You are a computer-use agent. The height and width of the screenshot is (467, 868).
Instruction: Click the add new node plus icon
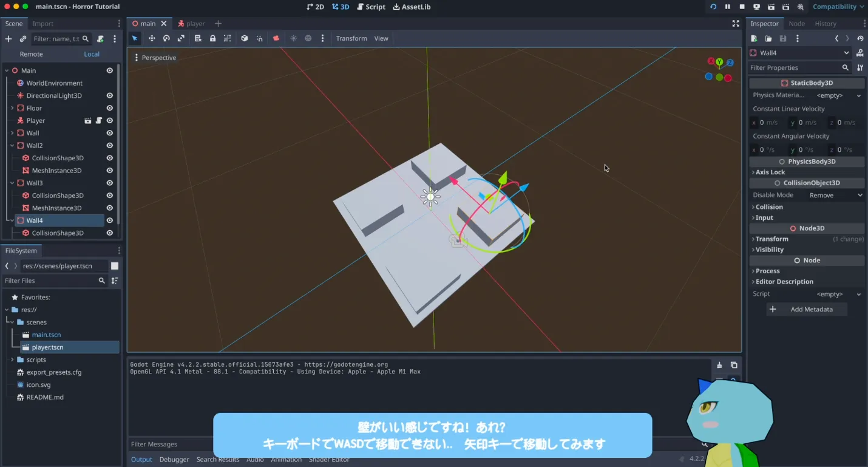pos(8,39)
